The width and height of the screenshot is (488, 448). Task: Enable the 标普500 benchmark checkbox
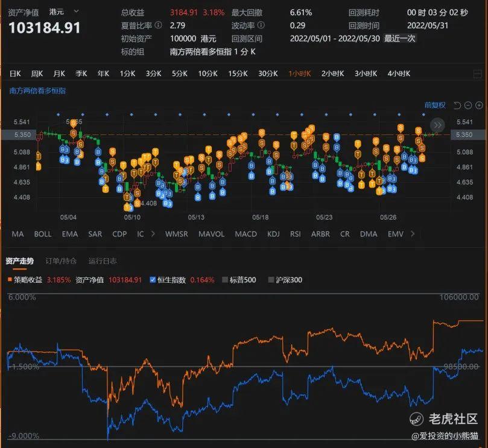(x=225, y=280)
